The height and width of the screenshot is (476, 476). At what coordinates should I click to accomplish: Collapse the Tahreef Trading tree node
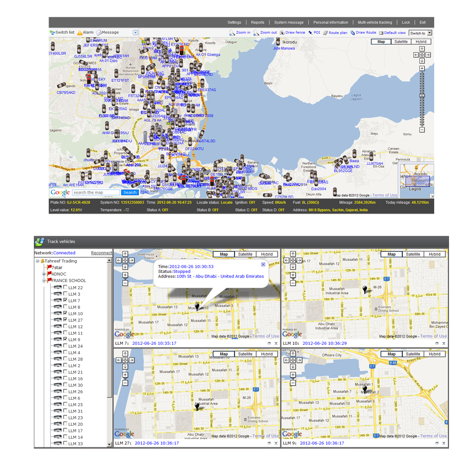tap(38, 261)
